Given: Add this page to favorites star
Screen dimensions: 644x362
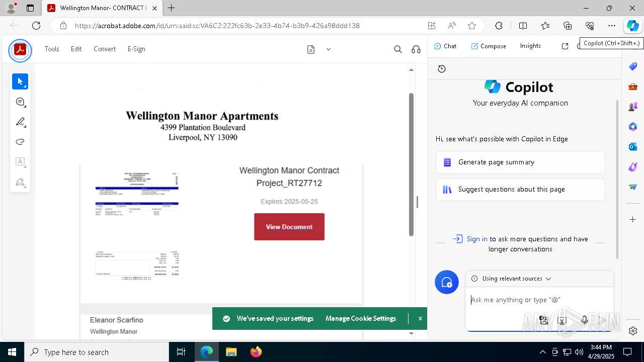Looking at the screenshot, I should (471, 26).
